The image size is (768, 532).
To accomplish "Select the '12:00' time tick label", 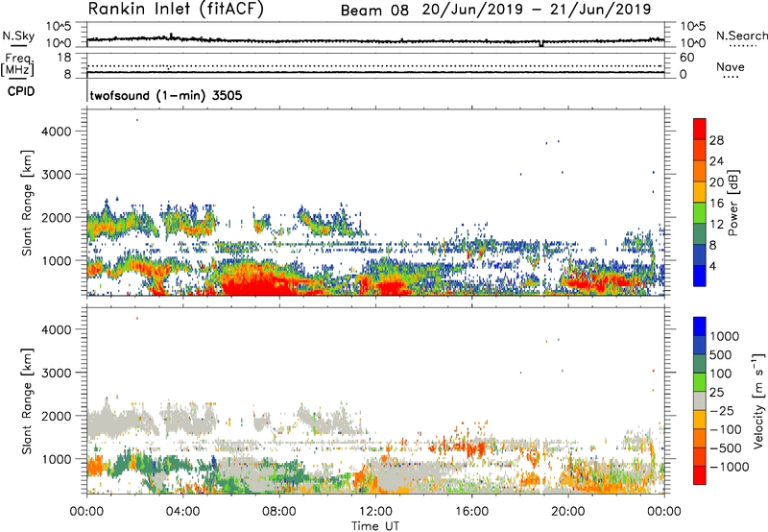I will [x=375, y=512].
